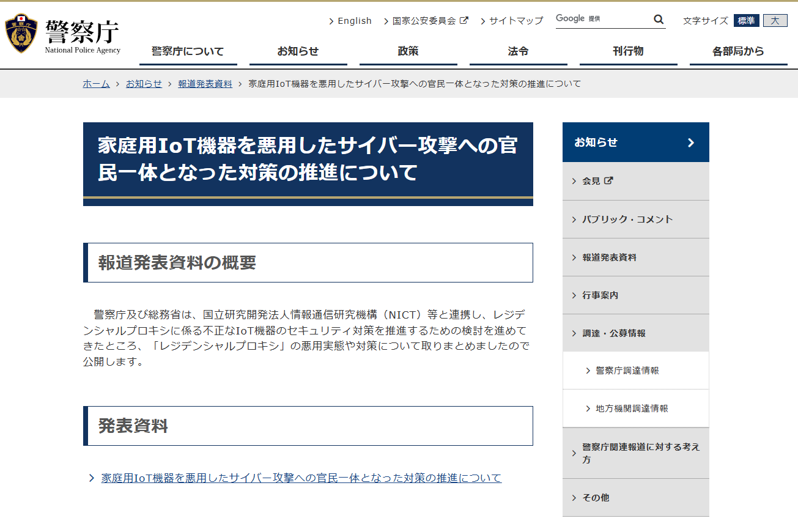
Task: Open 地方機関調達情報 sub-item
Action: click(x=636, y=408)
